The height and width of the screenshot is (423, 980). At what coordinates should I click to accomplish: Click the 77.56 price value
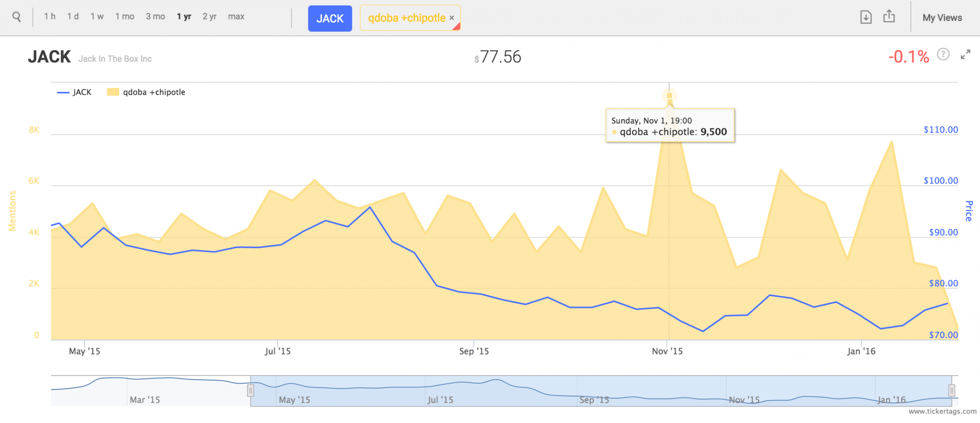501,57
